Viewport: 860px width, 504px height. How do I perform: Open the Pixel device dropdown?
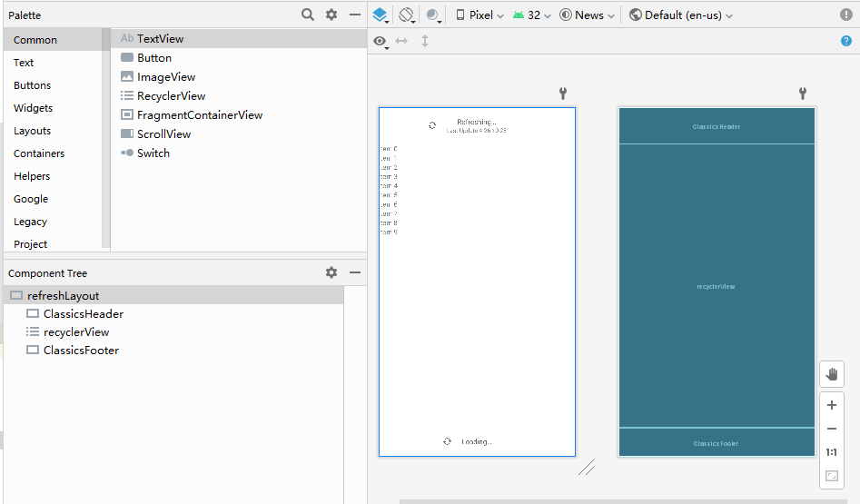479,15
